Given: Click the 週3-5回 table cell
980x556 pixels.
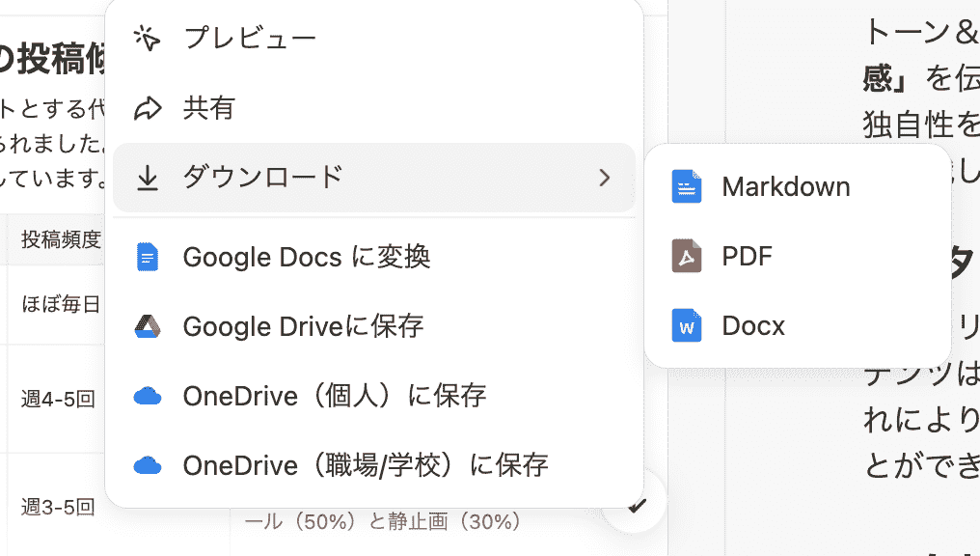Looking at the screenshot, I should click(x=58, y=507).
